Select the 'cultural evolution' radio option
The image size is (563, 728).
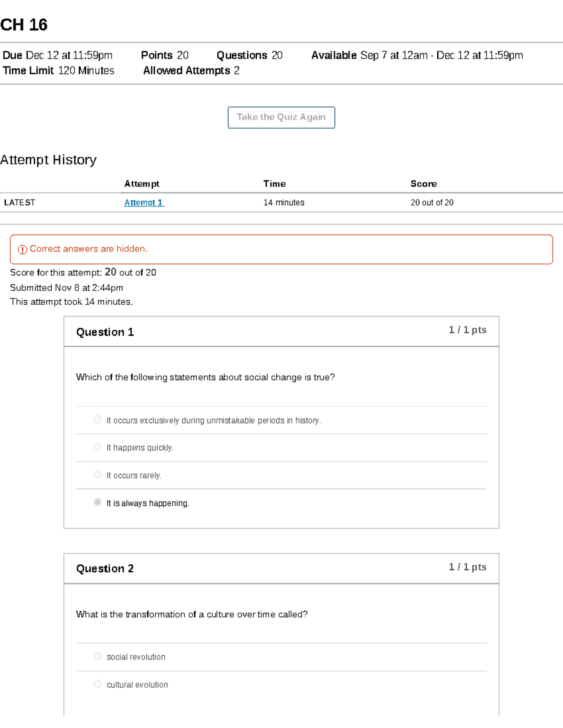98,684
